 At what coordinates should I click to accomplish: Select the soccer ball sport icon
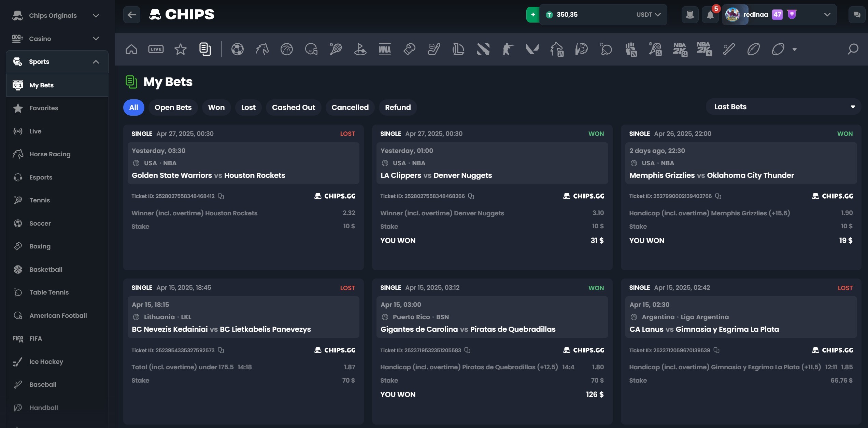click(238, 49)
